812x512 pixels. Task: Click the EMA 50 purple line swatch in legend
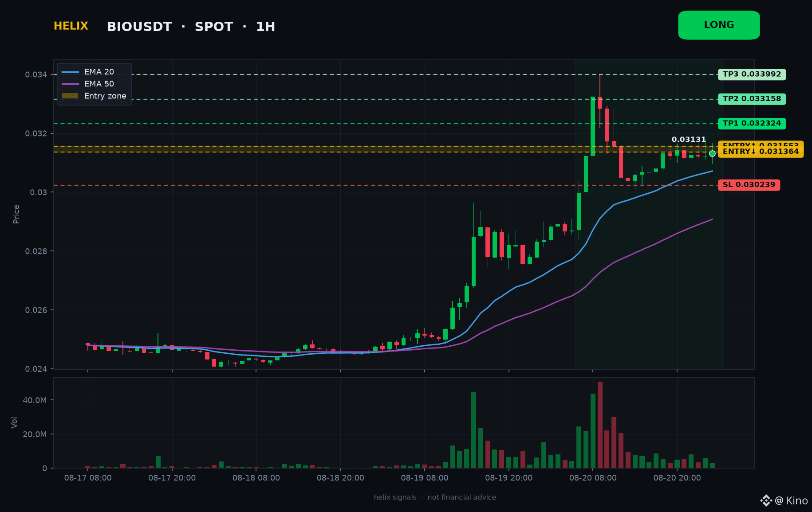(70, 84)
